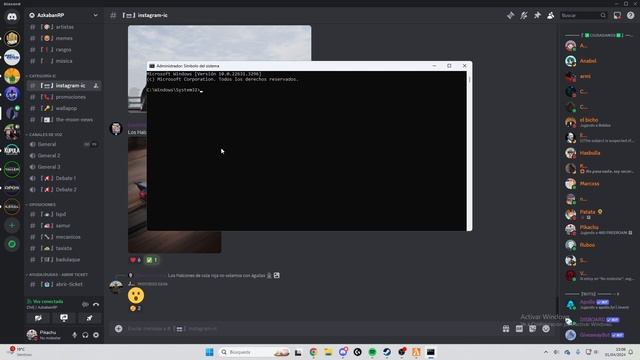Open Anabel's profile in member list
The height and width of the screenshot is (360, 640).
coord(598,61)
